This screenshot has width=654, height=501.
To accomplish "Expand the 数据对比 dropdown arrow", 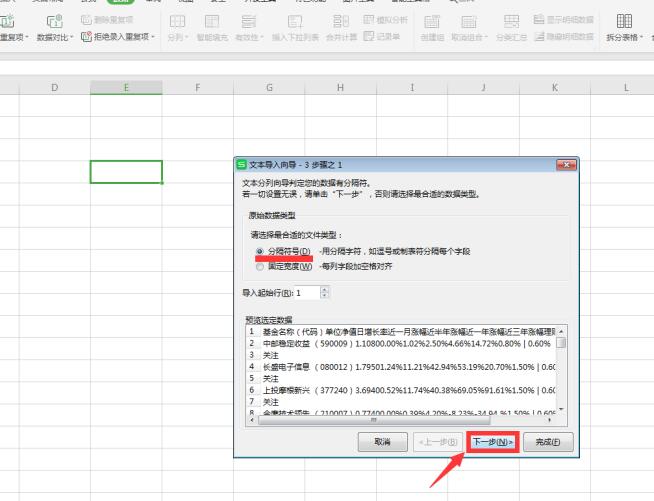I will 71,37.
